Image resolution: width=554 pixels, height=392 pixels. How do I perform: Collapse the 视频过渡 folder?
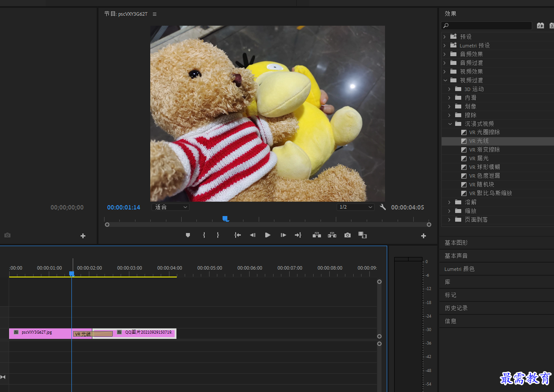click(x=445, y=80)
